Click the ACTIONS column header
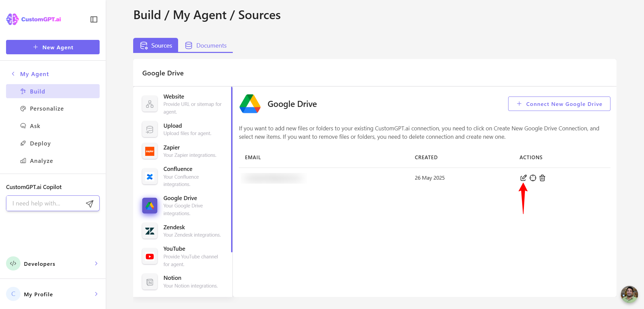This screenshot has height=309, width=644. [531, 158]
